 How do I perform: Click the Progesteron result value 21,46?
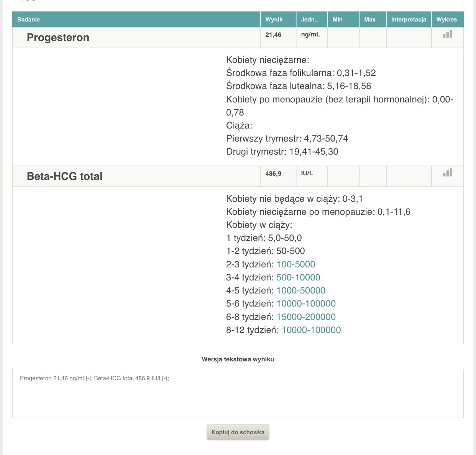coord(273,35)
